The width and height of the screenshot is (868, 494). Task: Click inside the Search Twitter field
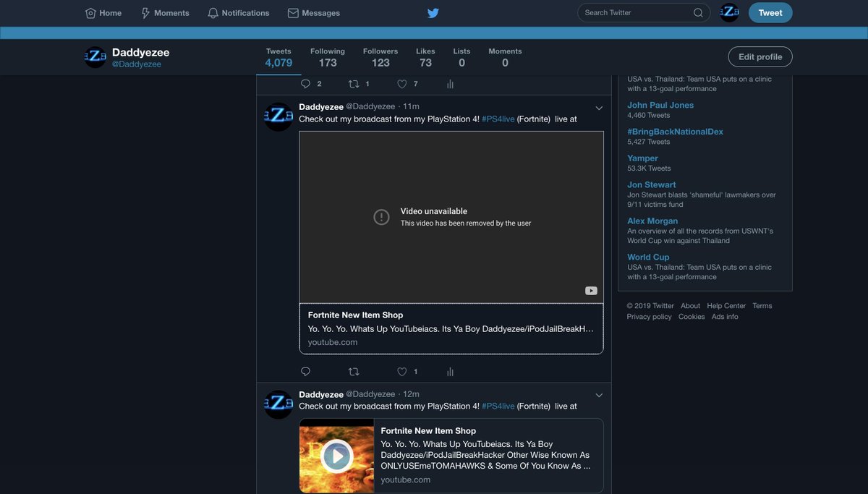pos(644,12)
